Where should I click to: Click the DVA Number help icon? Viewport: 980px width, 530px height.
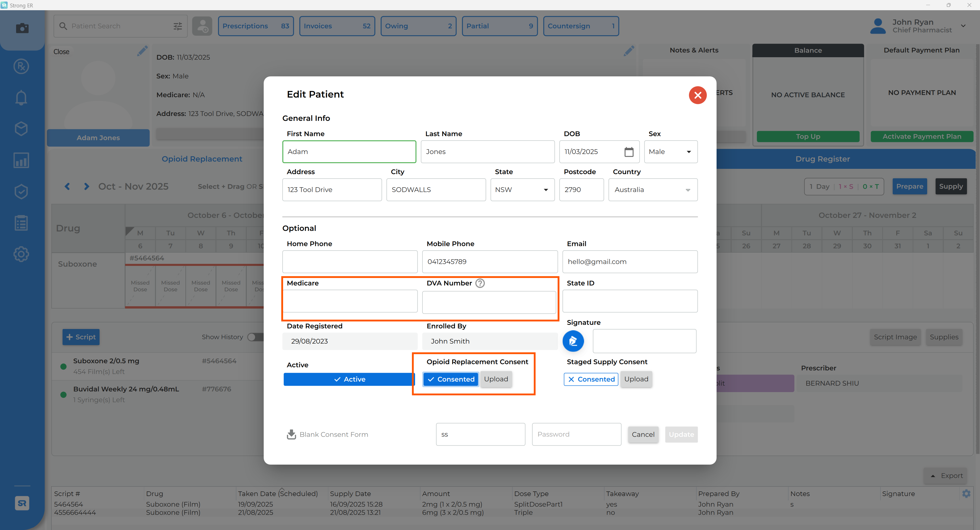[x=480, y=283]
